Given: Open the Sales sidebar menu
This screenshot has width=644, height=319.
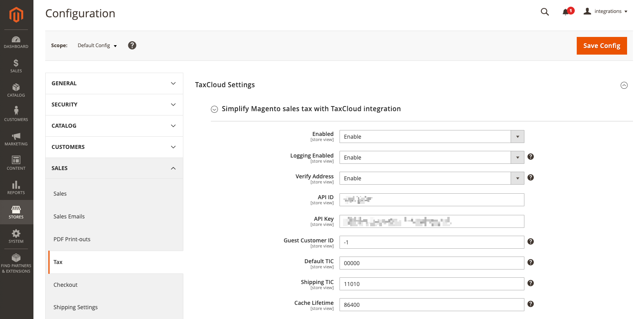Looking at the screenshot, I should 16,66.
